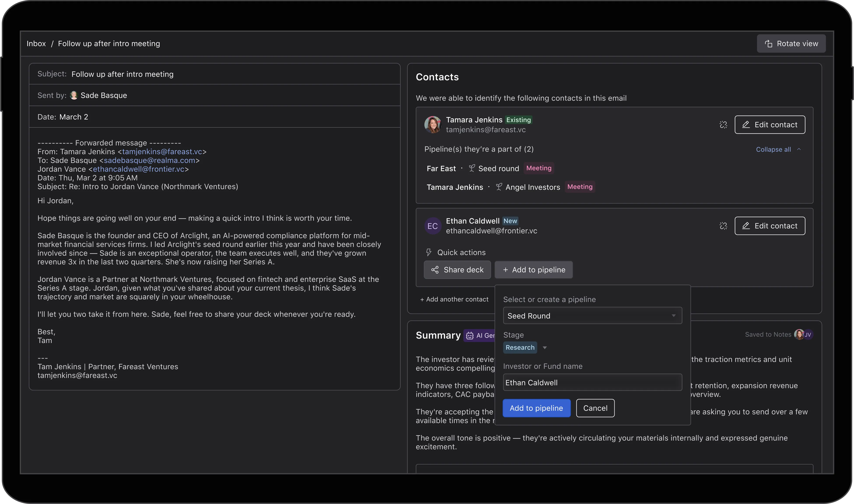This screenshot has width=854, height=504.
Task: Click the Existing tag on Tamara Jenkins
Action: 518,120
